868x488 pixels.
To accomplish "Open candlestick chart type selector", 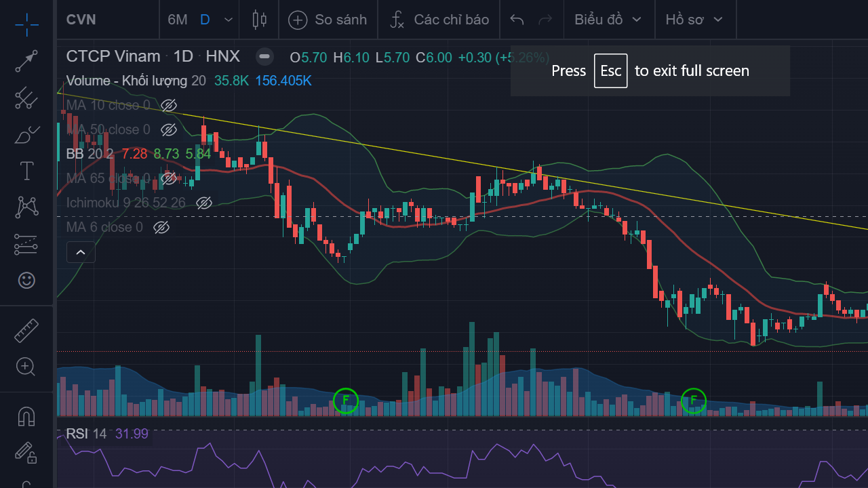I will [259, 20].
